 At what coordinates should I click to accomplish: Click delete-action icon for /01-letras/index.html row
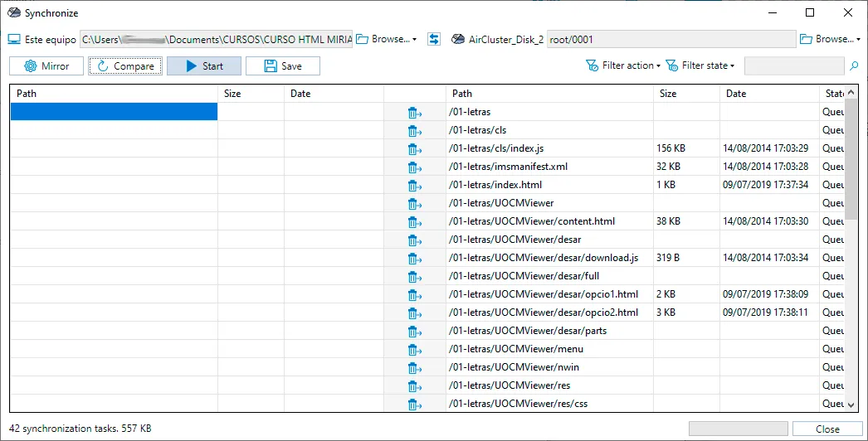coord(415,186)
